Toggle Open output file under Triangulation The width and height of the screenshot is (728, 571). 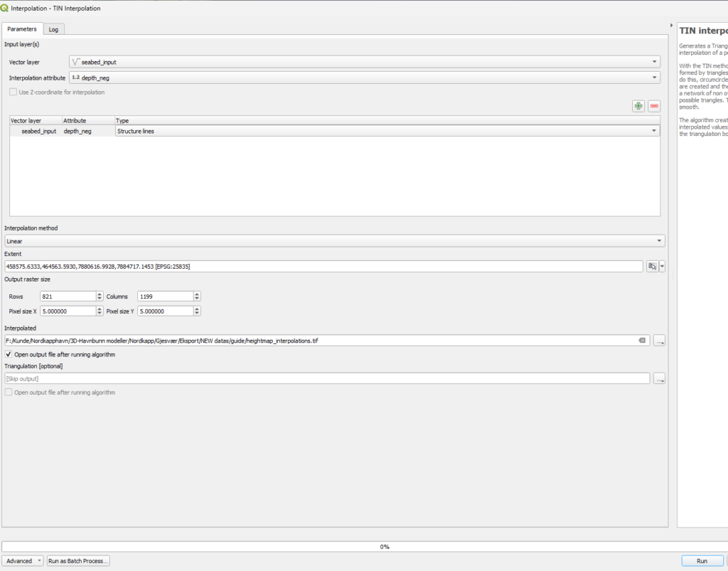click(x=9, y=393)
